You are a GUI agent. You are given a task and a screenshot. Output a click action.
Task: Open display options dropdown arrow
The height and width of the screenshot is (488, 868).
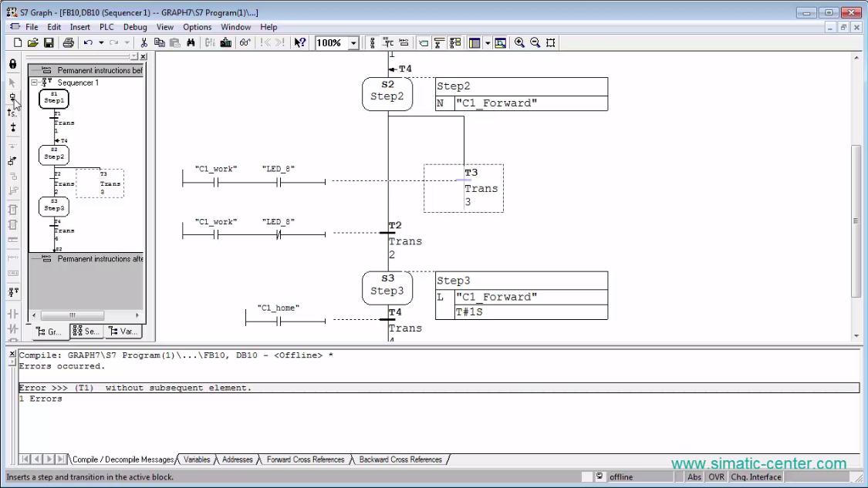(487, 42)
